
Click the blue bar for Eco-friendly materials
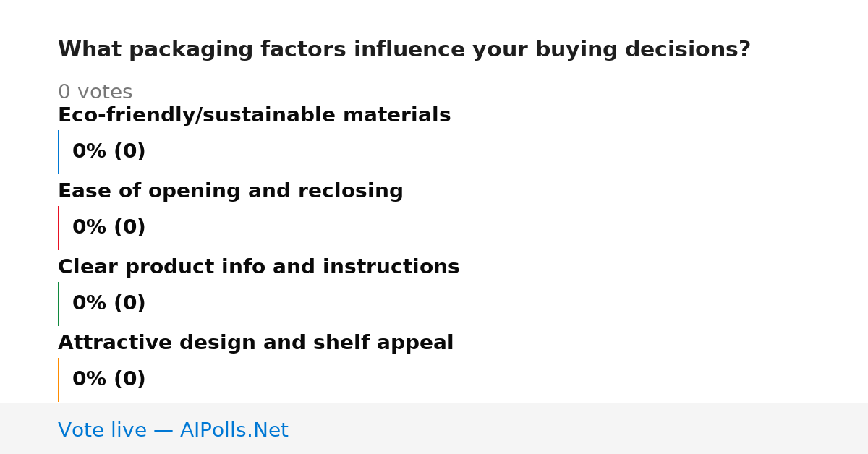pyautogui.click(x=58, y=152)
